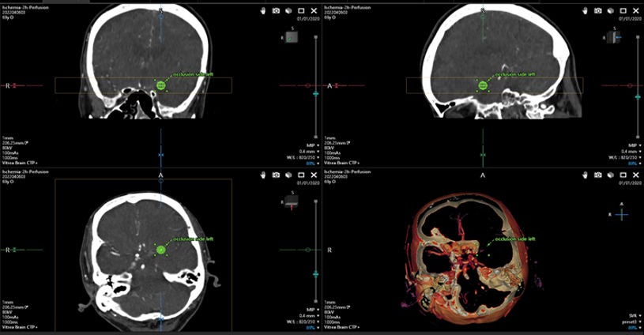
Task: Click orientation cube in axial view
Action: pyautogui.click(x=292, y=201)
